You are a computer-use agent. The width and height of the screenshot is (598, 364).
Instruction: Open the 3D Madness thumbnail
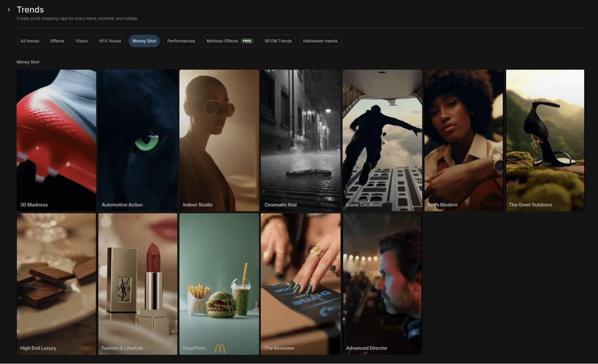tap(56, 140)
